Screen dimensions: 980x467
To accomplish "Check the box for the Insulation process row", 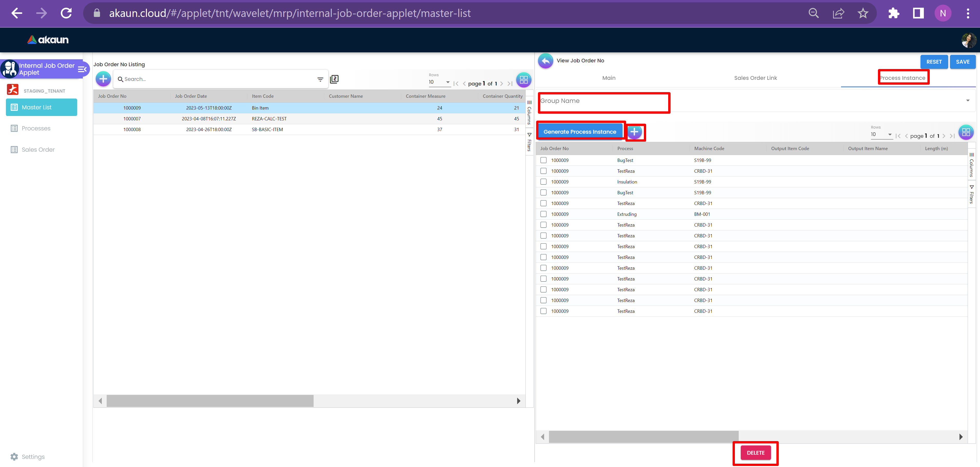I will (544, 182).
